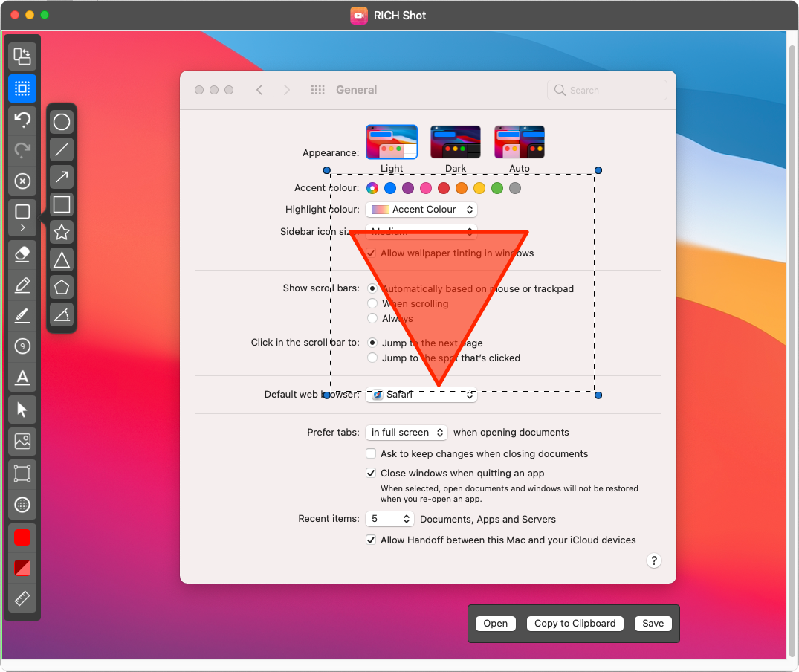Click the Dark appearance thumbnail in General window
Screen dimensions: 799x672
coord(455,142)
